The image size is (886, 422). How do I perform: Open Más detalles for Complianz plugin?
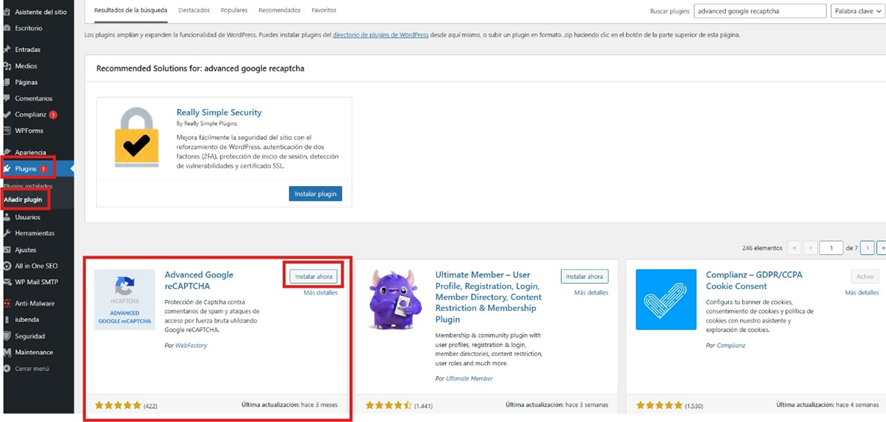click(x=862, y=293)
